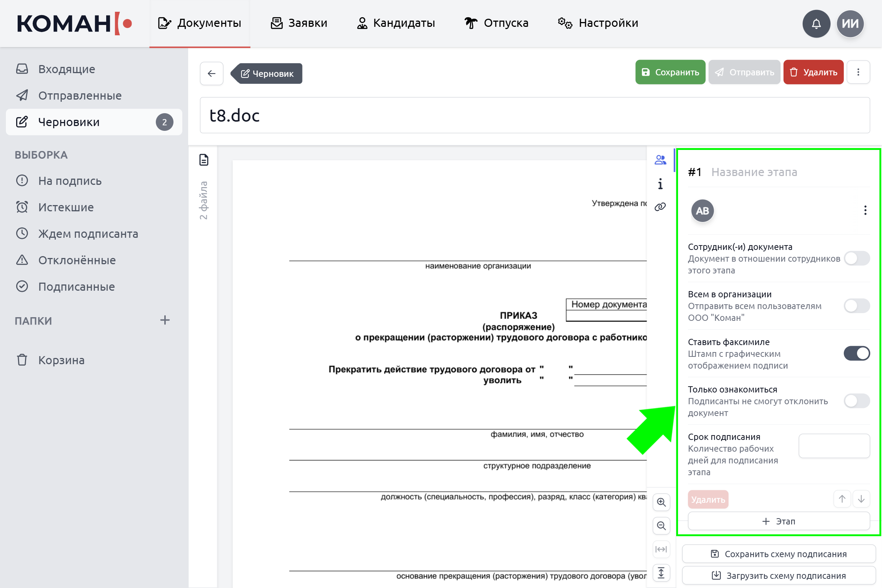Click the 2 файла vertical label
Image resolution: width=882 pixels, height=588 pixels.
click(204, 200)
